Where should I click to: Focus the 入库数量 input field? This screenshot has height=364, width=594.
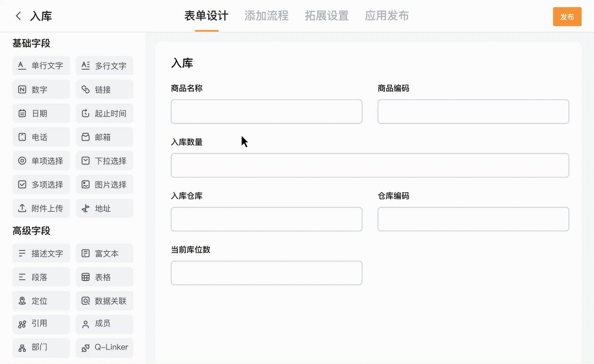[370, 165]
